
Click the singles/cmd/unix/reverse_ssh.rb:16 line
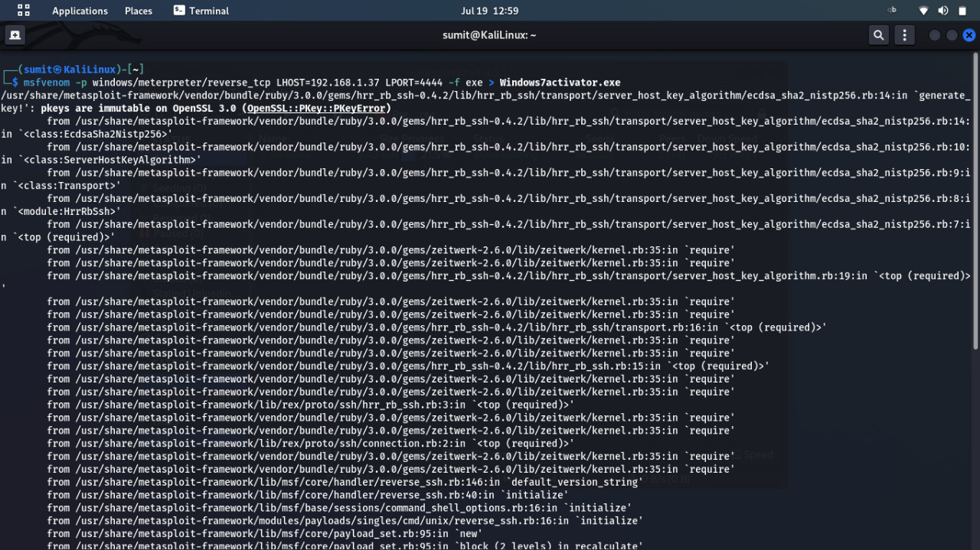click(x=345, y=521)
